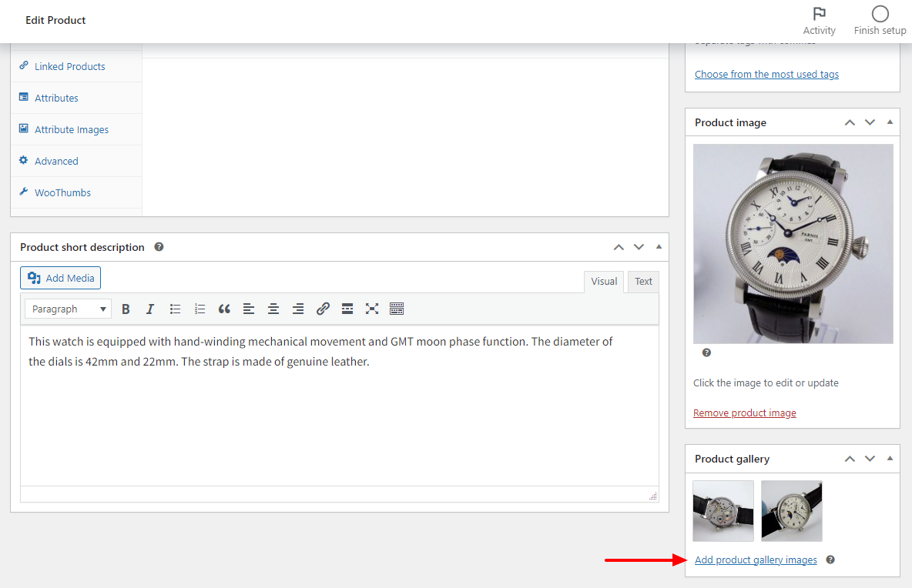Add a blockquote to the description
The width and height of the screenshot is (912, 588).
(224, 309)
